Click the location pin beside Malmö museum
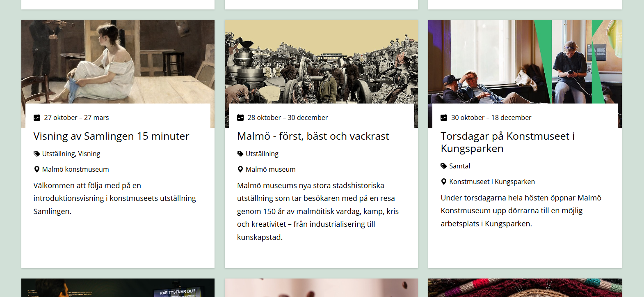644x297 pixels. (x=240, y=169)
